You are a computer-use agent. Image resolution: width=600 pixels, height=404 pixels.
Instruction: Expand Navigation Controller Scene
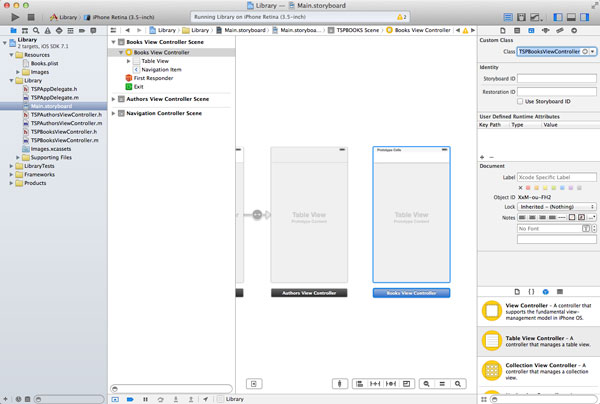coord(113,113)
